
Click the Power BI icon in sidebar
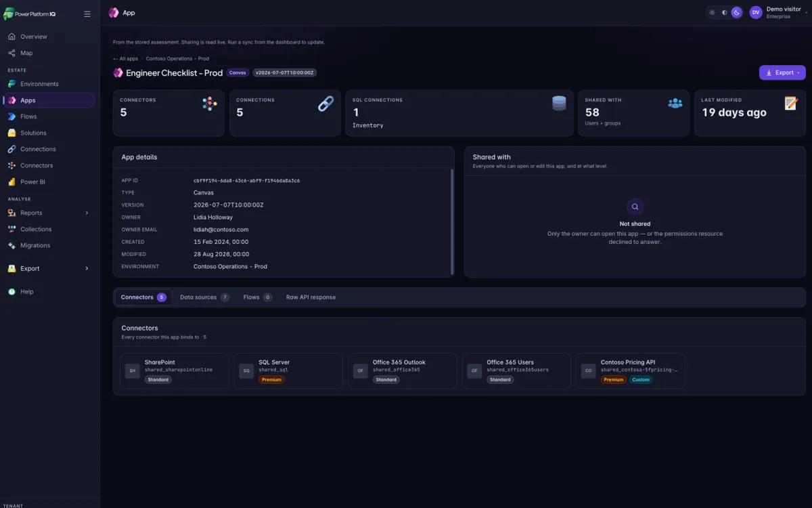[12, 182]
